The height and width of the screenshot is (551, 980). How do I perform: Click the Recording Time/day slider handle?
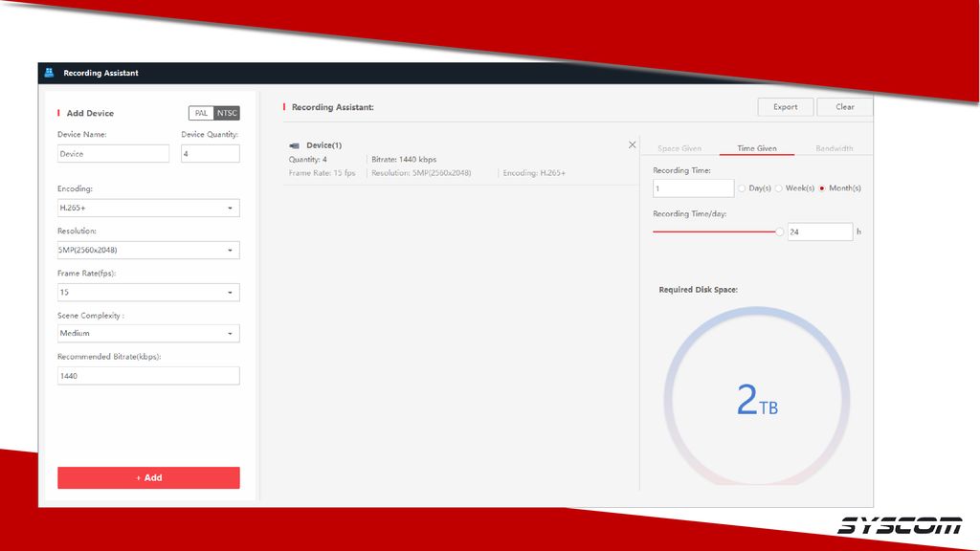(x=779, y=231)
